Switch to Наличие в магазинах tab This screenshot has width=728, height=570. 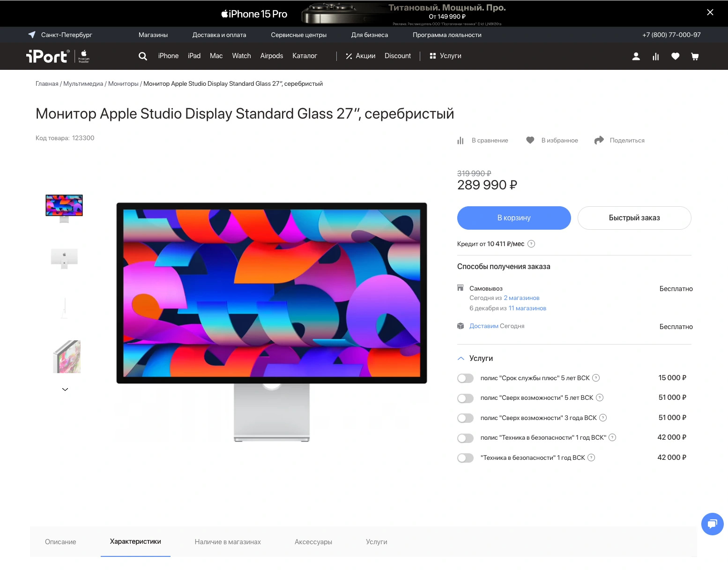tap(228, 542)
